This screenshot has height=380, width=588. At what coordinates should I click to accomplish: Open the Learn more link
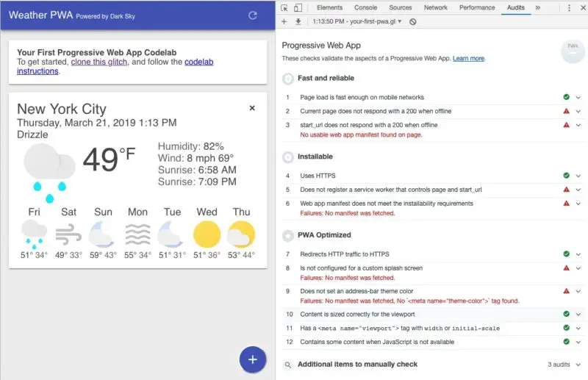468,59
